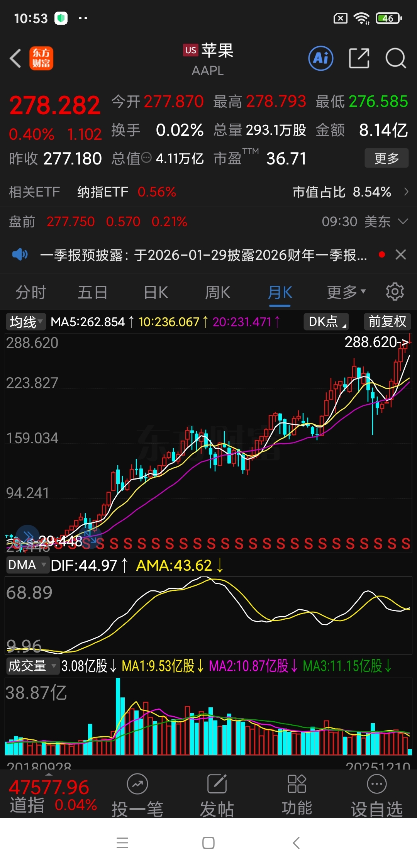This screenshot has width=417, height=868.
Task: Launch the Ai assistant icon
Action: (321, 58)
